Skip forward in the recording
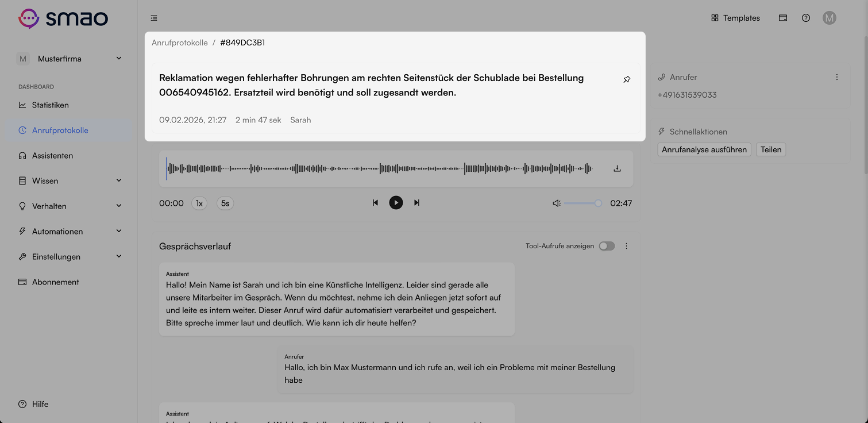The height and width of the screenshot is (423, 868). tap(416, 203)
